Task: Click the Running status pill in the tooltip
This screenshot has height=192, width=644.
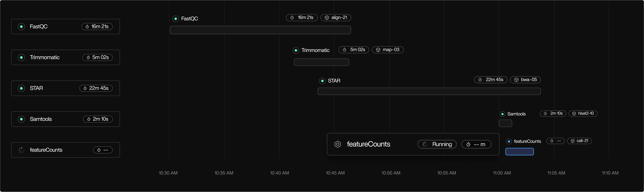Action: coord(437,144)
